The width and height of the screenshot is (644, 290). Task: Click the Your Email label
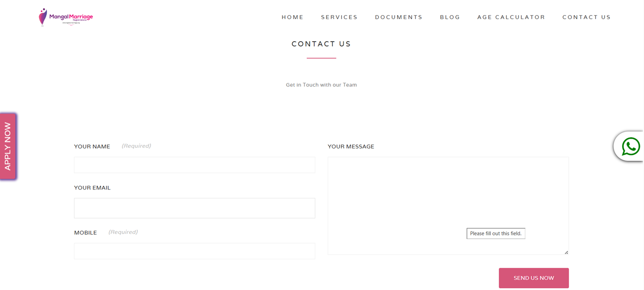point(92,188)
